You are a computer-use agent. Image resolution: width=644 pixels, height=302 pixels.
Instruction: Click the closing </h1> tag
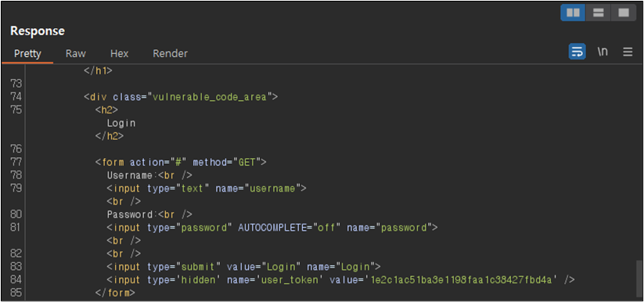pyautogui.click(x=98, y=71)
